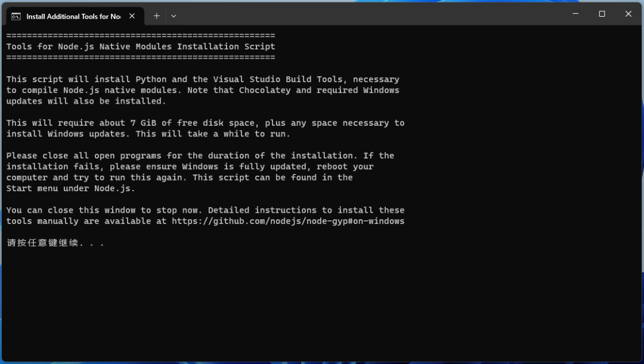Click the Installation Script heading text
The image size is (644, 364).
(226, 46)
